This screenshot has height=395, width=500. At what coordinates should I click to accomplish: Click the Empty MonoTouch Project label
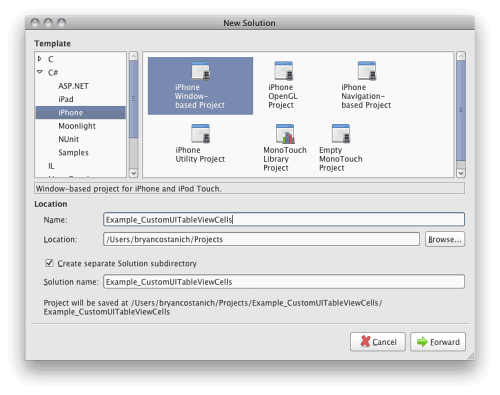pos(341,159)
